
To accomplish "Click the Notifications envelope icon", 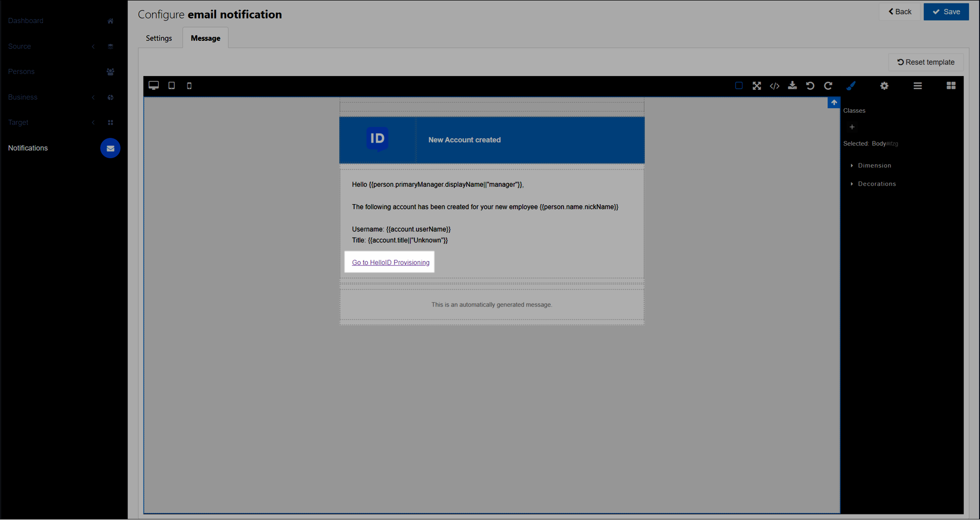I will click(x=110, y=148).
